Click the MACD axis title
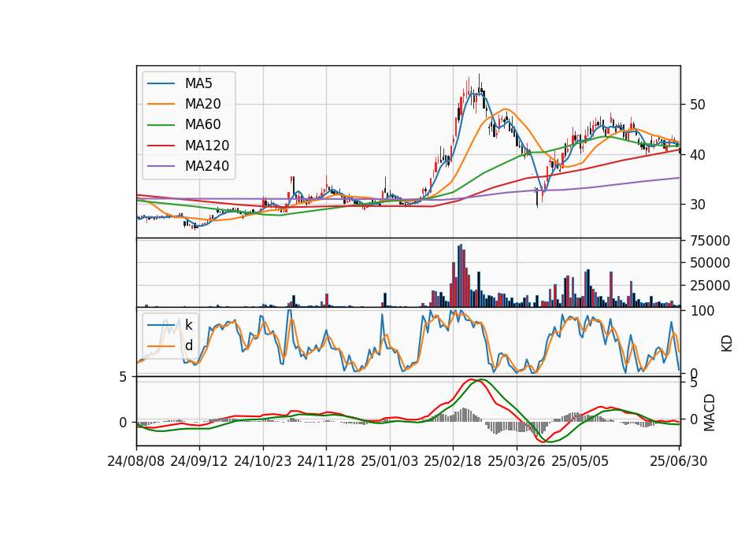756x543 pixels. pyautogui.click(x=710, y=413)
